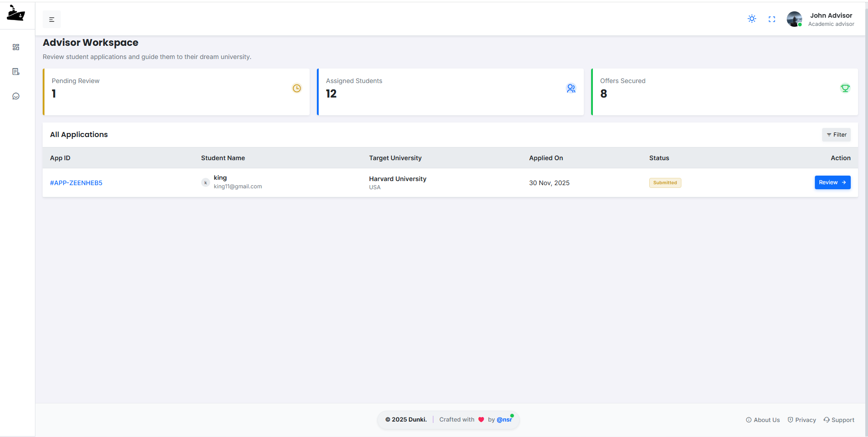
Task: Enter fullscreen mode via expand icon
Action: pyautogui.click(x=772, y=19)
